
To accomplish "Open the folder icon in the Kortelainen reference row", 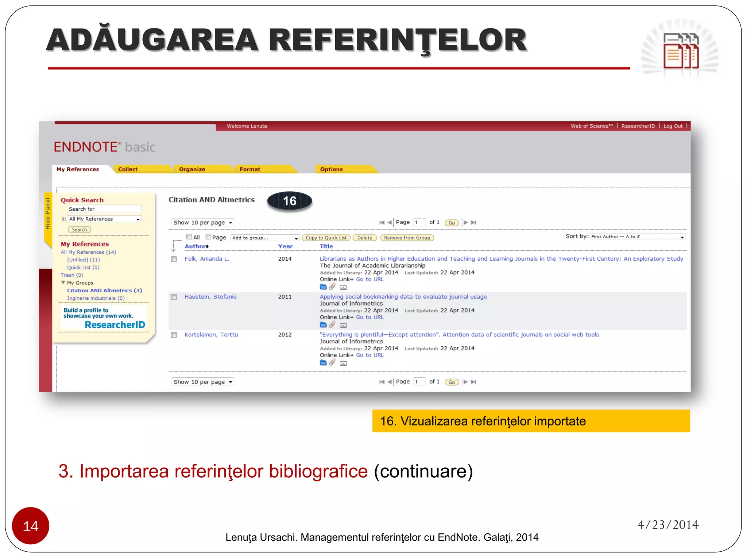I will point(323,363).
